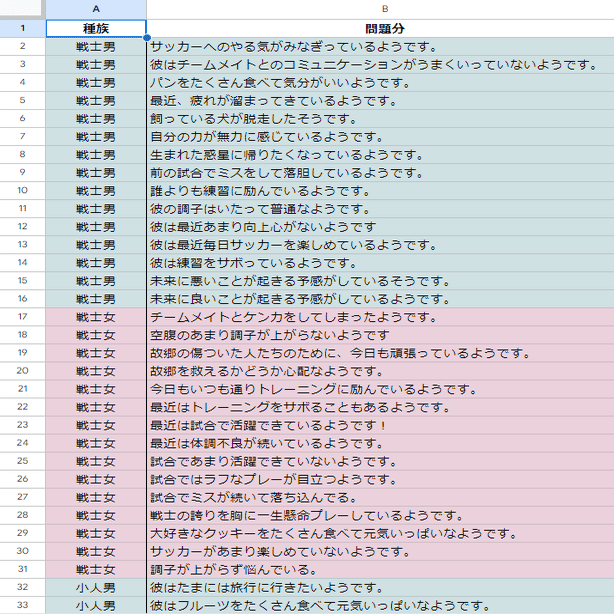
Task: Click cell 今日もいつも通りトレーニングに励んでいるようです。
Action: [380, 389]
